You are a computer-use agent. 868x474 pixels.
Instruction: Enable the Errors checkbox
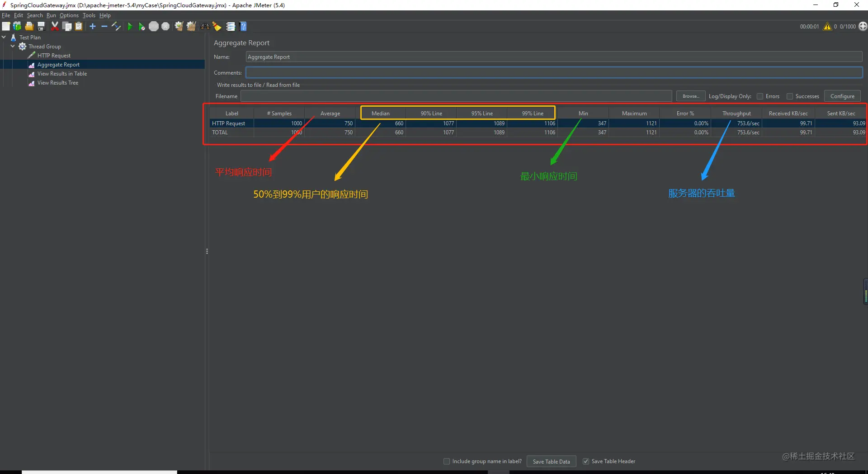pos(760,96)
